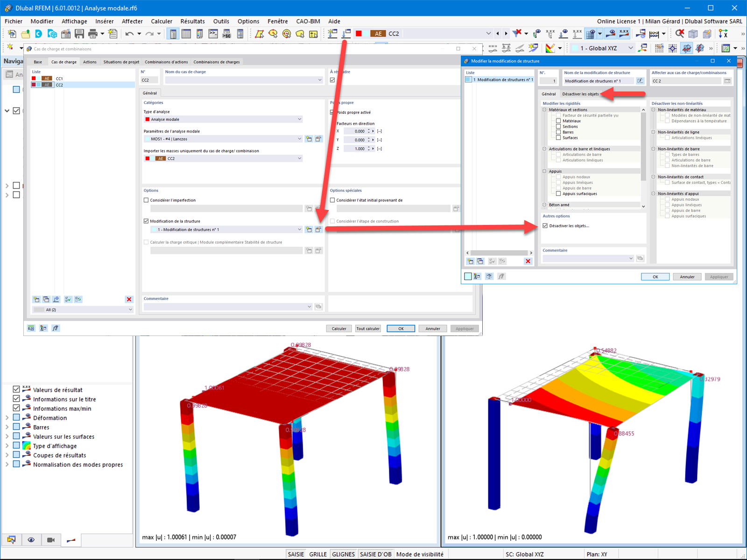Image resolution: width=747 pixels, height=560 pixels.
Task: Open a file with the Open icon
Action: coord(25,34)
